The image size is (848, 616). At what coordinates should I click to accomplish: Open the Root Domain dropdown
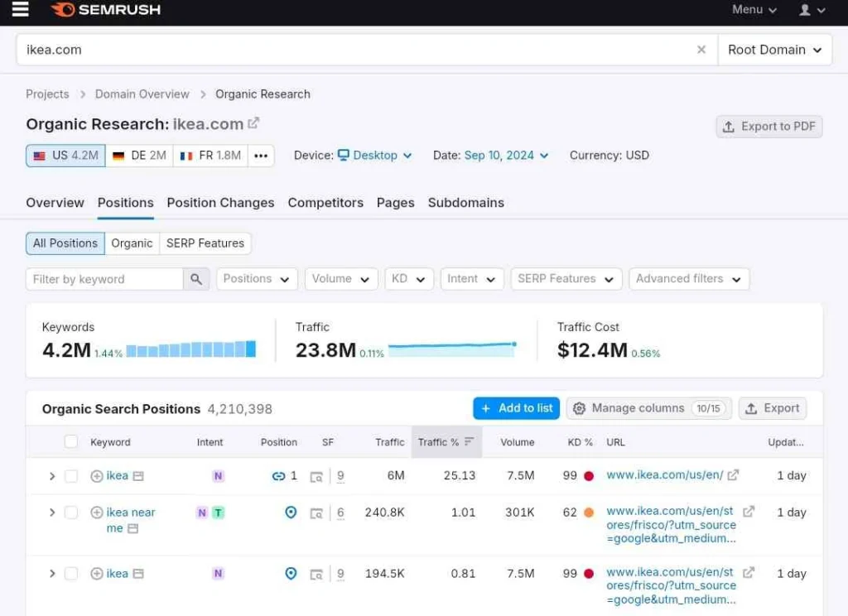click(x=774, y=50)
